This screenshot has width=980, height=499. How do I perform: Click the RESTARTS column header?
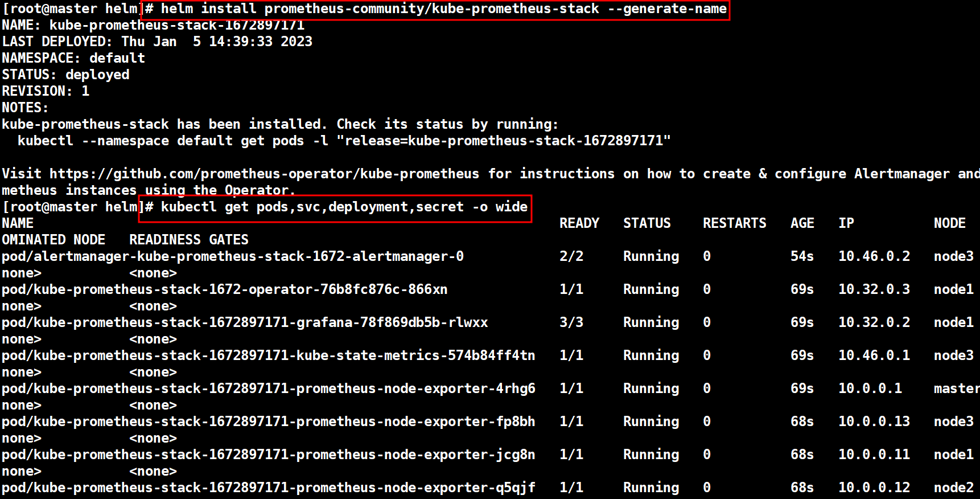[735, 223]
